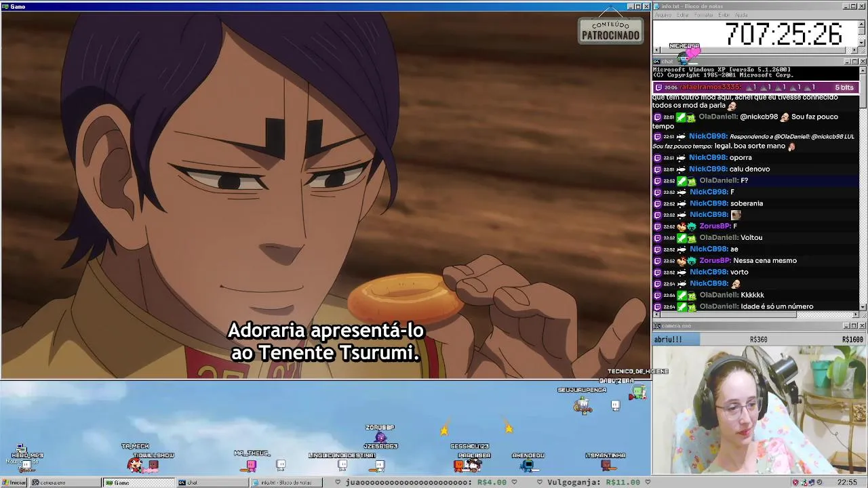Click the red system tray icon
The height and width of the screenshot is (488, 868).
click(795, 483)
